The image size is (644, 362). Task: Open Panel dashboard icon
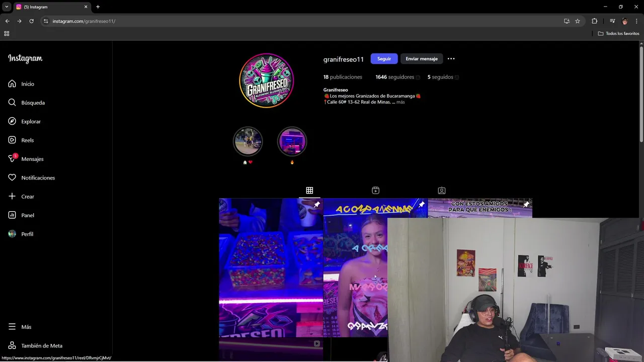[x=12, y=215]
